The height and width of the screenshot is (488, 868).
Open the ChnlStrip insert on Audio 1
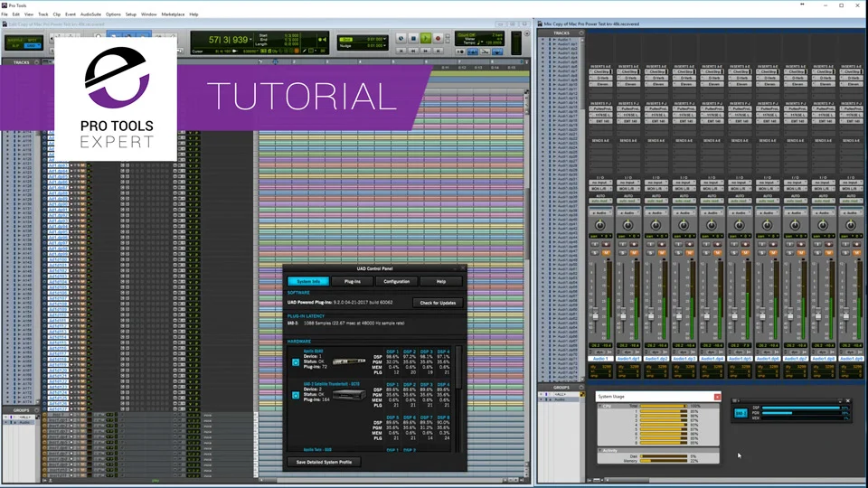pos(599,72)
